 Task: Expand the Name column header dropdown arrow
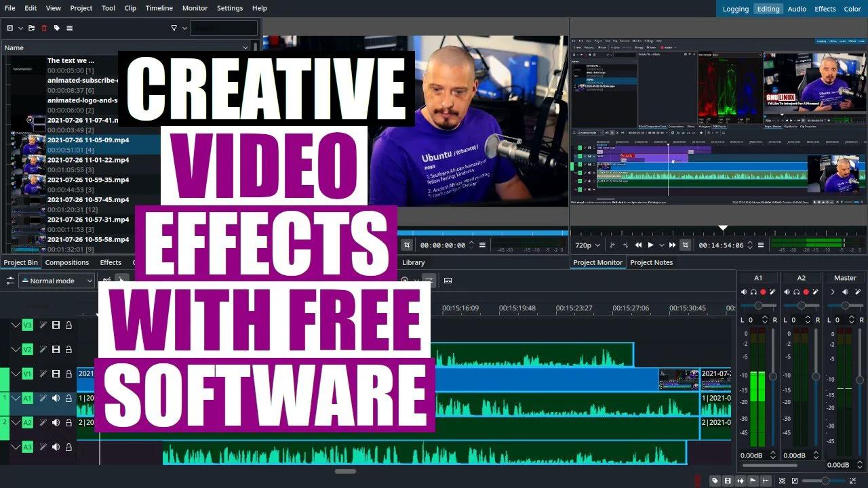[x=245, y=47]
